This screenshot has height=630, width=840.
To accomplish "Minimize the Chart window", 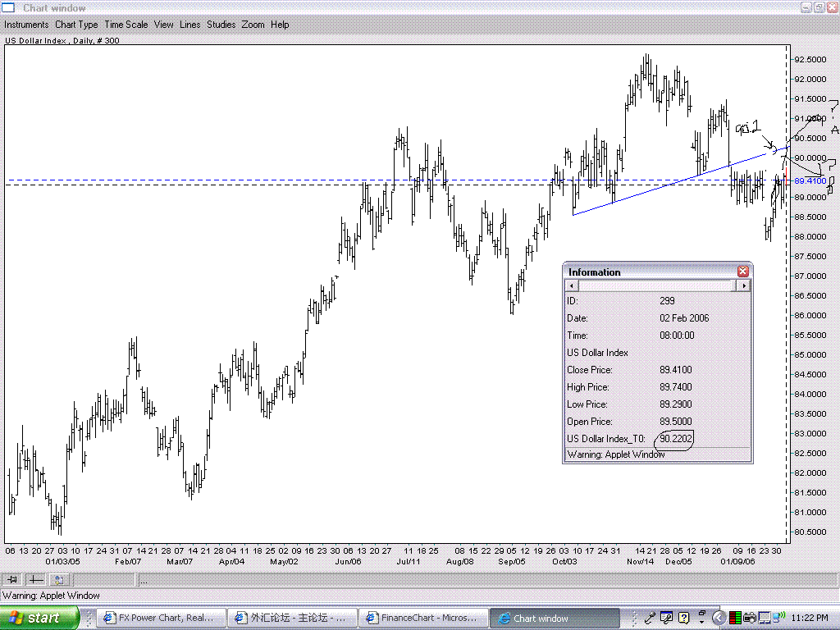I will (x=807, y=7).
